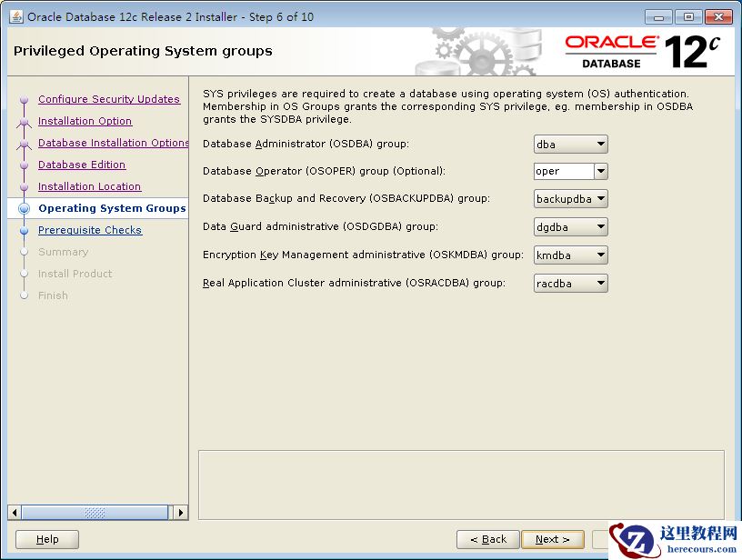Open the OSDGDBA group dropdown showing dgdba
Viewport: 742px width, 560px height.
coord(570,227)
